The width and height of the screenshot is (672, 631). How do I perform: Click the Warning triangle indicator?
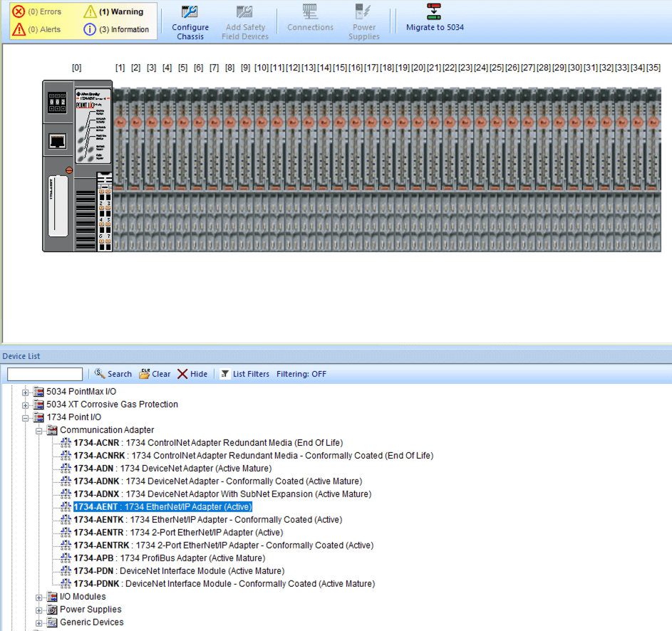point(90,12)
